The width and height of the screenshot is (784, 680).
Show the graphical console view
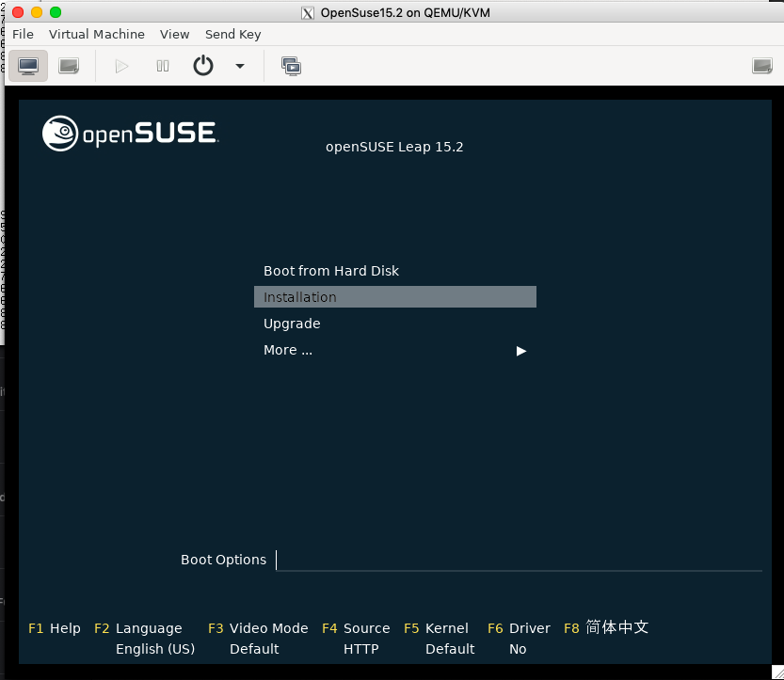28,66
